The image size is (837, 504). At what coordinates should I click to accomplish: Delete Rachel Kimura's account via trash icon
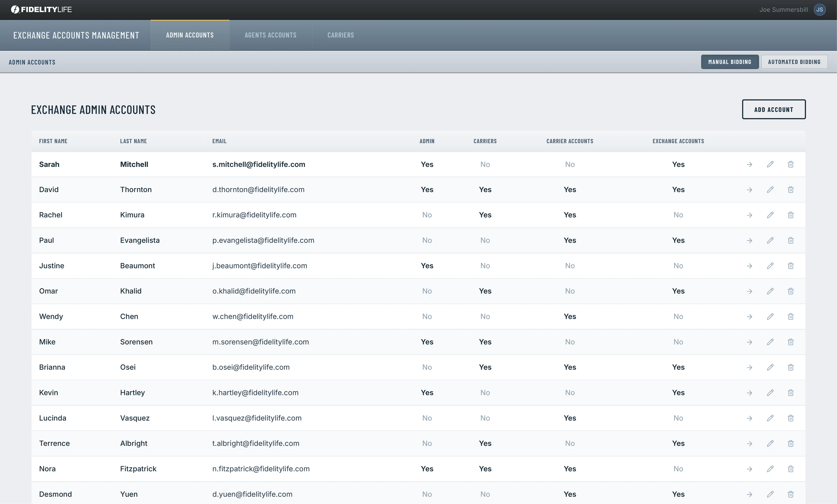coord(791,215)
